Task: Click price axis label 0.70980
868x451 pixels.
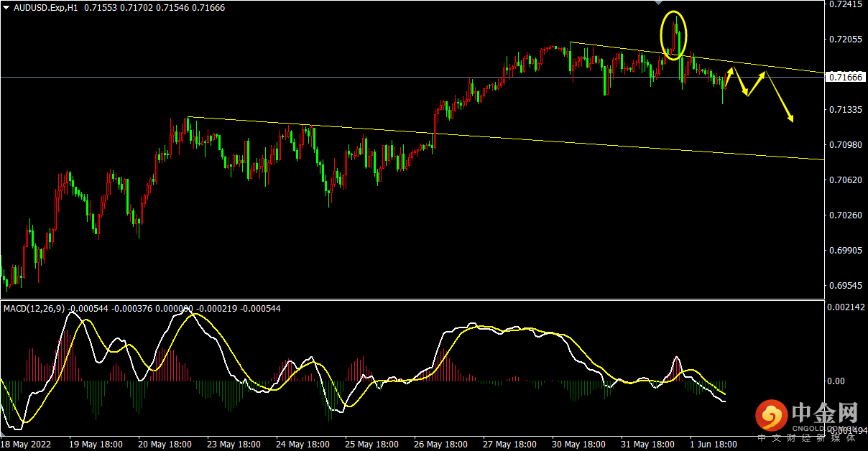Action: pyautogui.click(x=845, y=145)
